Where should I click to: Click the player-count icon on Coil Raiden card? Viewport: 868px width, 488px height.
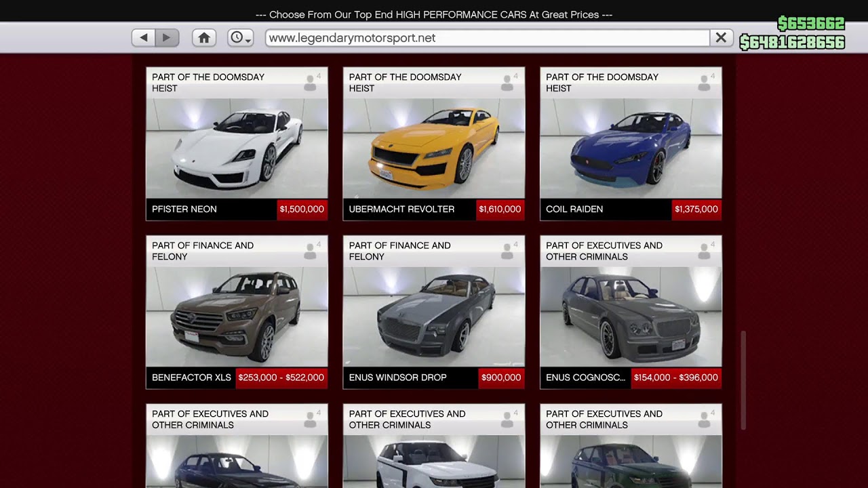(705, 82)
